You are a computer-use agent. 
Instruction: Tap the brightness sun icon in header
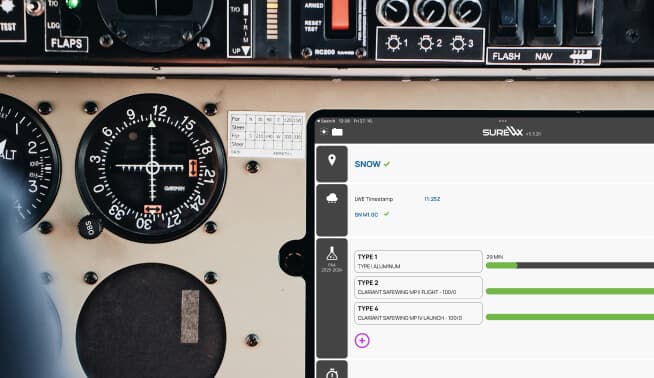click(324, 132)
